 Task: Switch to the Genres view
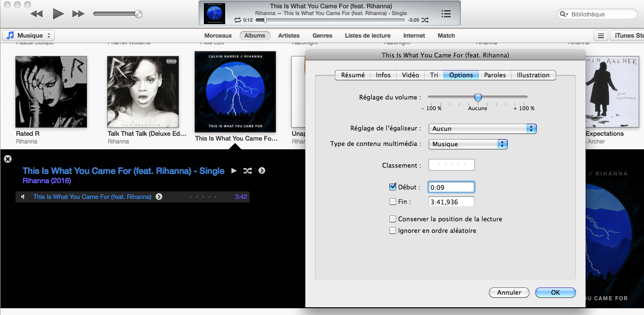322,35
